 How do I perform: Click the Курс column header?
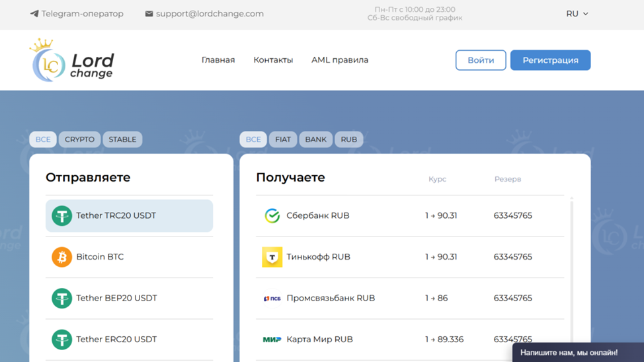[438, 180]
